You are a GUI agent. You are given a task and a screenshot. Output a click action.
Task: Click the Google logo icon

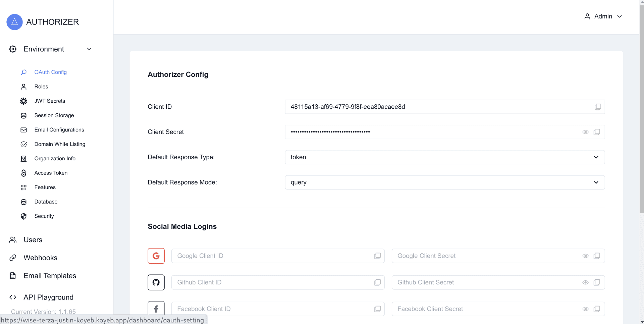[156, 256]
